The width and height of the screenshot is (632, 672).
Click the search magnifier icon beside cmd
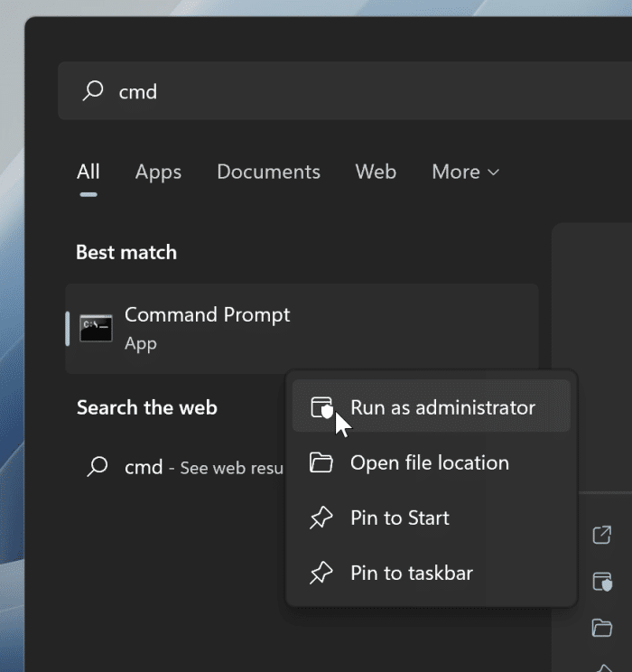pyautogui.click(x=93, y=91)
